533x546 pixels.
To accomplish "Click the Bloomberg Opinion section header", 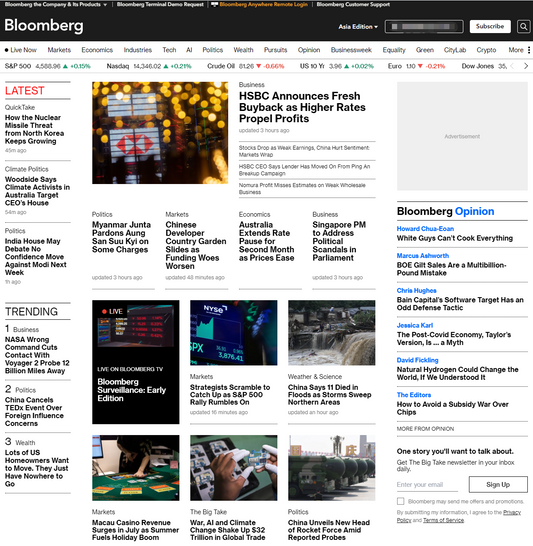I will pos(445,211).
